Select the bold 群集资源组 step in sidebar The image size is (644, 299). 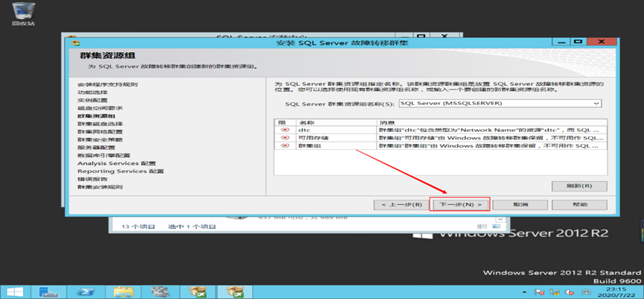click(97, 116)
